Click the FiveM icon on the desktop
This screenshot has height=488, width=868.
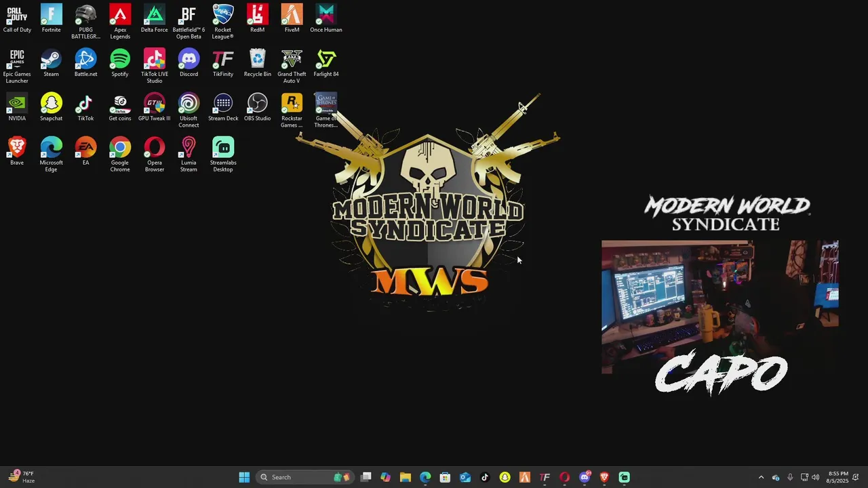292,18
